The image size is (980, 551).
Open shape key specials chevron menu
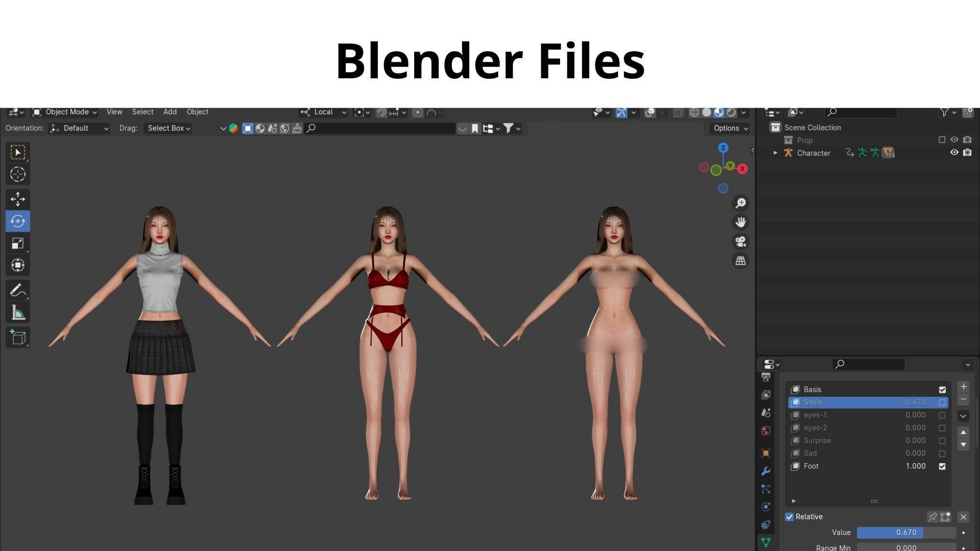point(963,416)
